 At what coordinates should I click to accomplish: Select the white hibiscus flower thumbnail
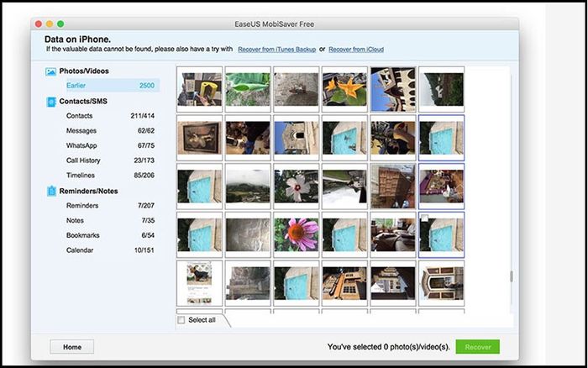(296, 186)
